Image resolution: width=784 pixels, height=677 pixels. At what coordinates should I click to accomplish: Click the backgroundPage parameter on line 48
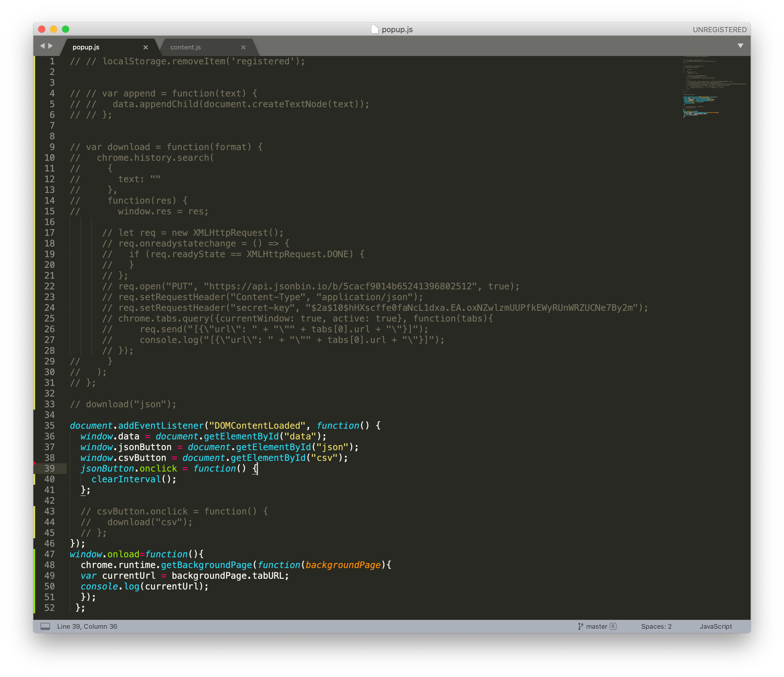(x=343, y=565)
